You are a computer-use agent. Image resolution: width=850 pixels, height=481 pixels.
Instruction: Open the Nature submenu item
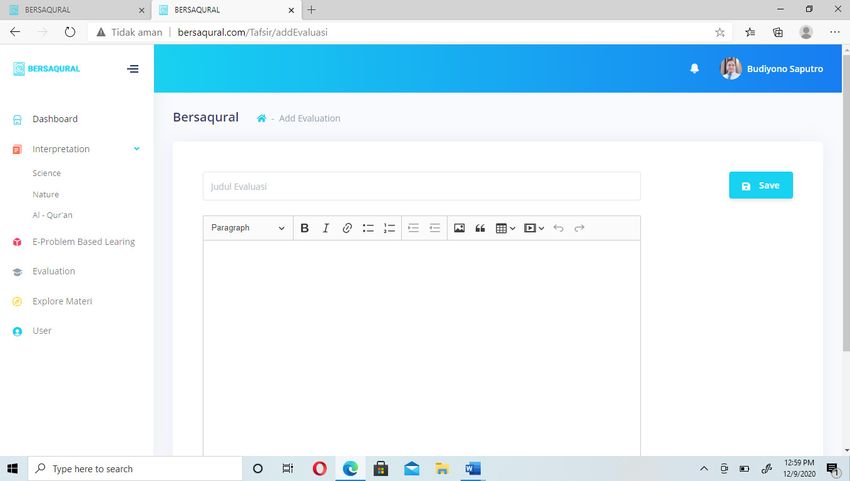coord(46,194)
